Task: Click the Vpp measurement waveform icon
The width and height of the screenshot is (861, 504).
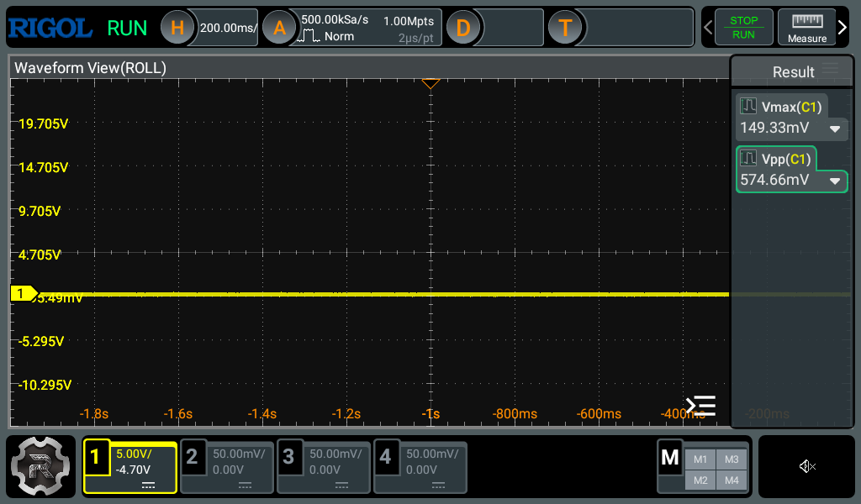Action: pos(747,158)
